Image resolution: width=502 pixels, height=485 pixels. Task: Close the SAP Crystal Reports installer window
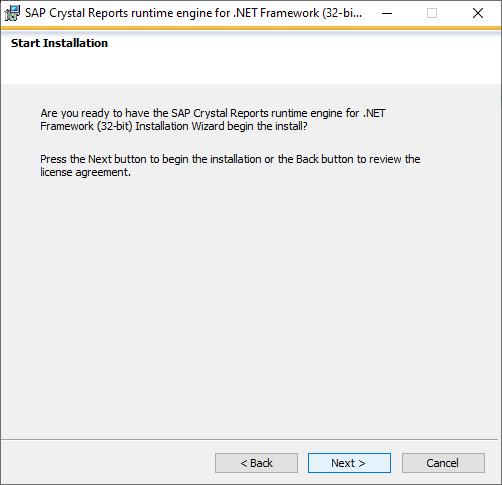coord(478,13)
